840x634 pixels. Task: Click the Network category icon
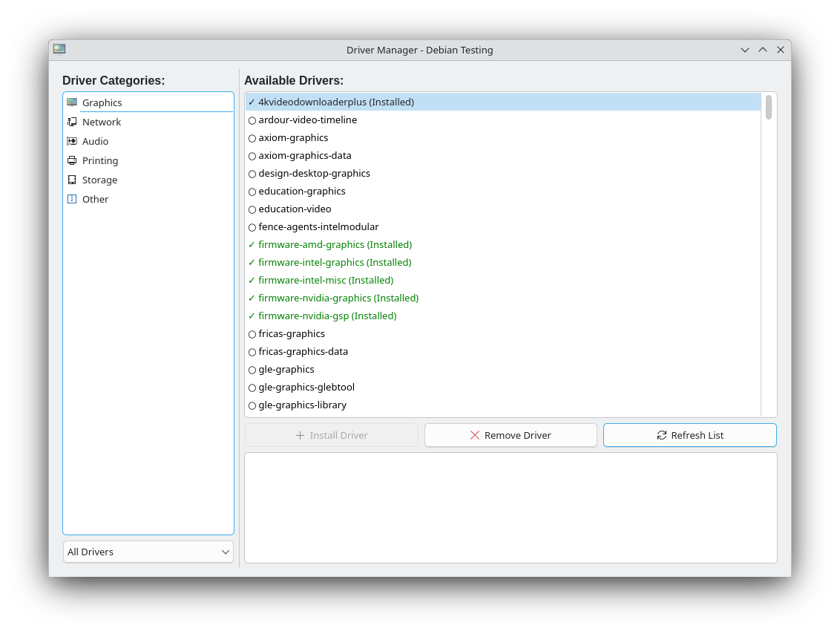coord(72,122)
